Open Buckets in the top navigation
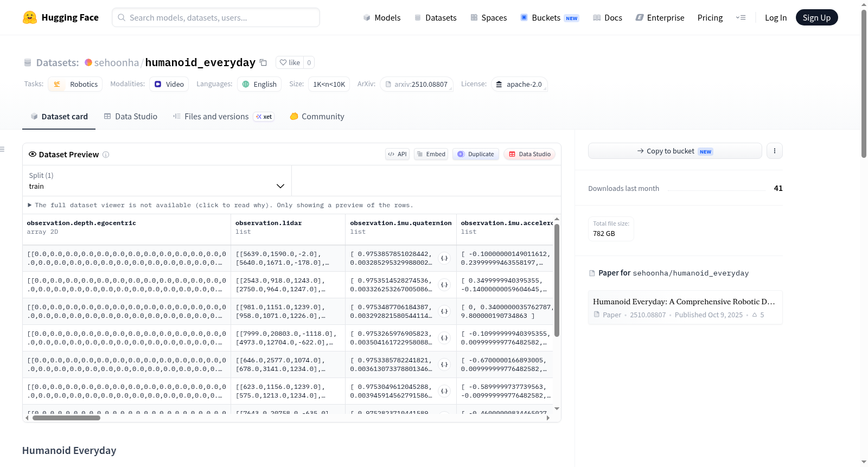 point(550,17)
